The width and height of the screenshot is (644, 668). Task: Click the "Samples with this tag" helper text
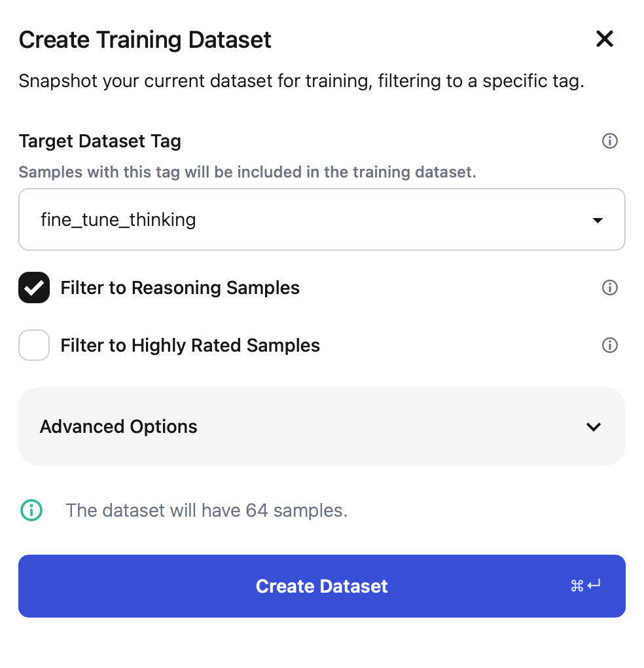(247, 173)
